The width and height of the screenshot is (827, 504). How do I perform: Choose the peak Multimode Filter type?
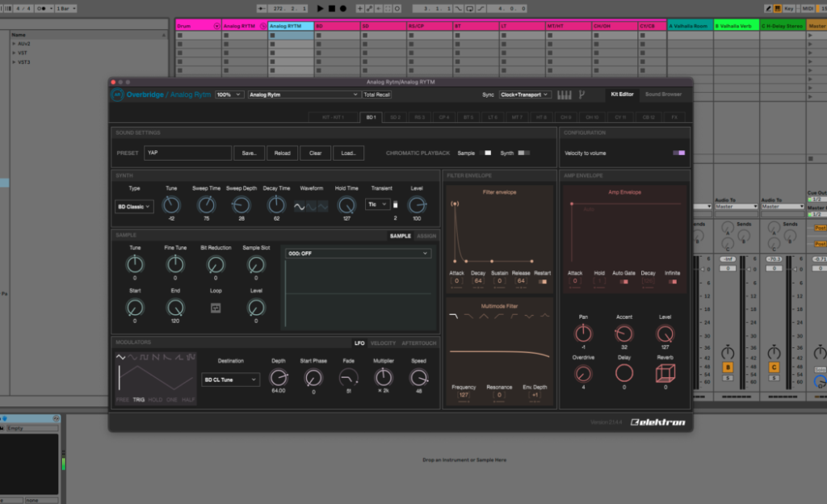pos(545,317)
